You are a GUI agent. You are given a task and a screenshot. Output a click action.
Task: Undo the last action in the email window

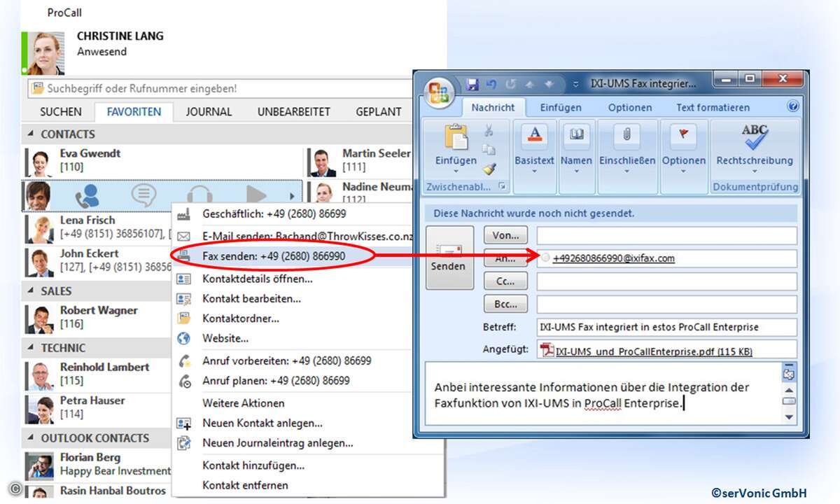coord(491,84)
